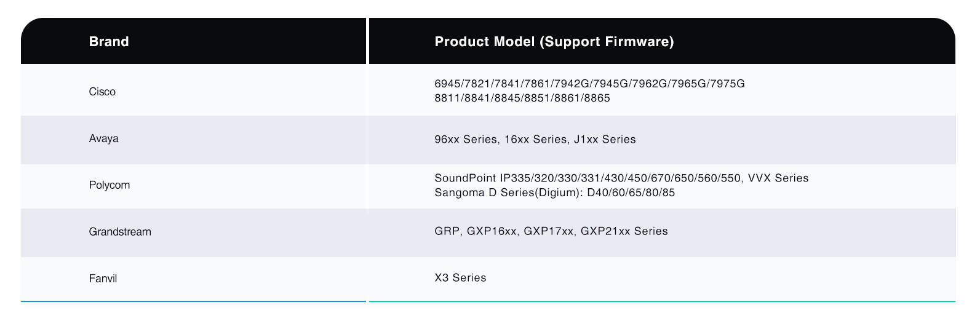The height and width of the screenshot is (326, 980).
Task: Click the Brand column header
Action: (109, 42)
